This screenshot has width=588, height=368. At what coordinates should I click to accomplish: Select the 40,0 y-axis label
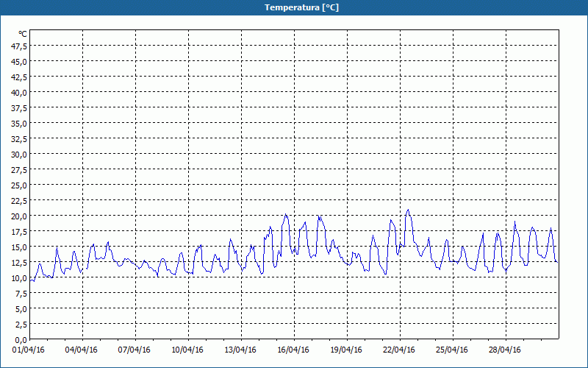(x=19, y=93)
